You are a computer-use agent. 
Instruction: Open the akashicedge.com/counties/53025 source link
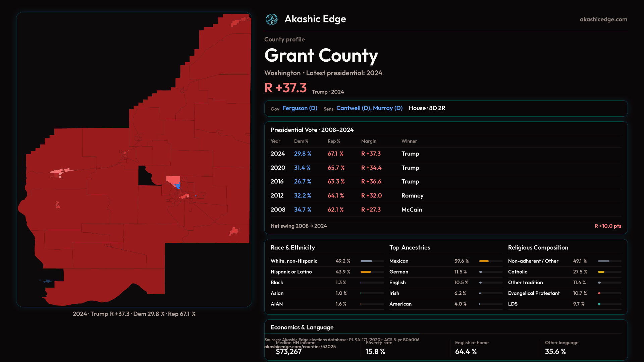(x=300, y=347)
